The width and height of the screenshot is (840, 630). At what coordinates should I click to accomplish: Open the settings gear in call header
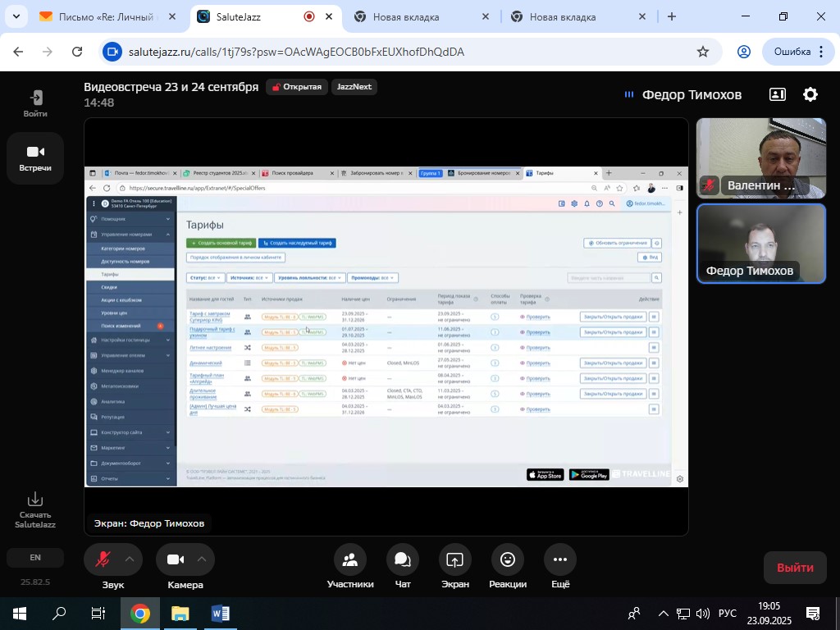click(x=810, y=95)
